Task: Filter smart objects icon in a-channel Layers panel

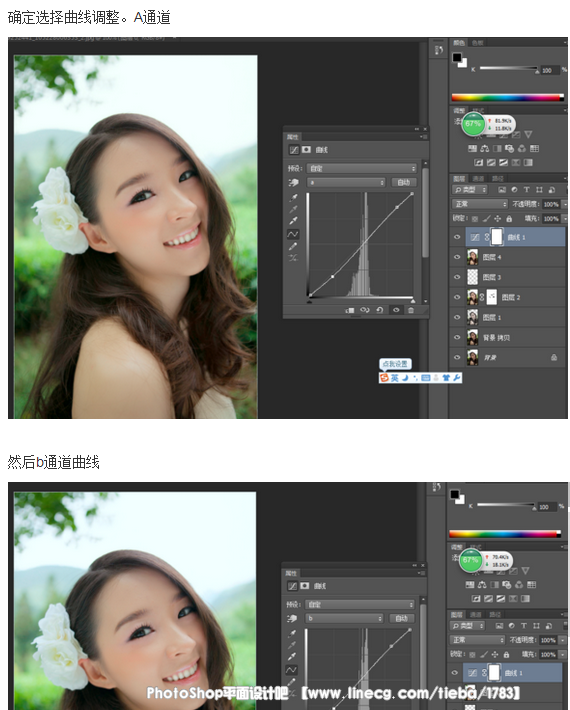Action: click(x=551, y=190)
